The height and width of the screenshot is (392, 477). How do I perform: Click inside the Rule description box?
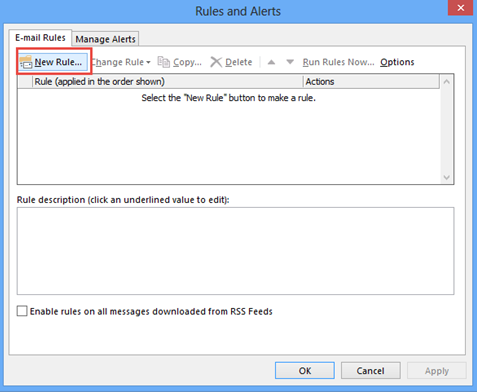(x=235, y=251)
